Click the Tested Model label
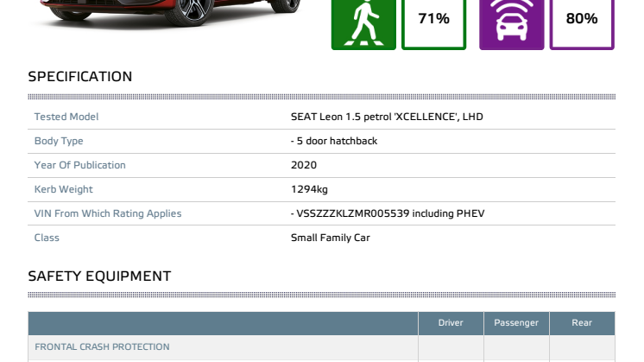 click(66, 117)
